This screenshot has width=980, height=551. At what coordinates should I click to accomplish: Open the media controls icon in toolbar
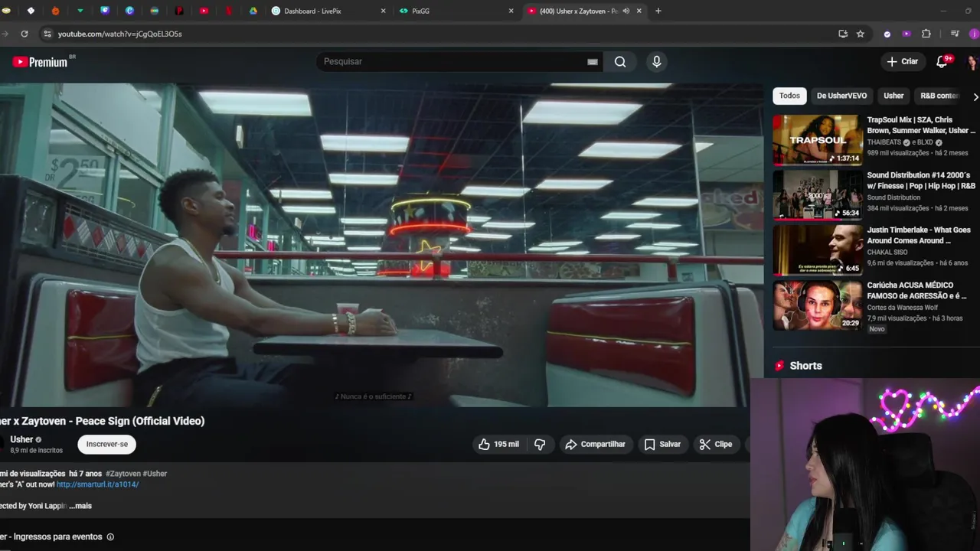(955, 34)
